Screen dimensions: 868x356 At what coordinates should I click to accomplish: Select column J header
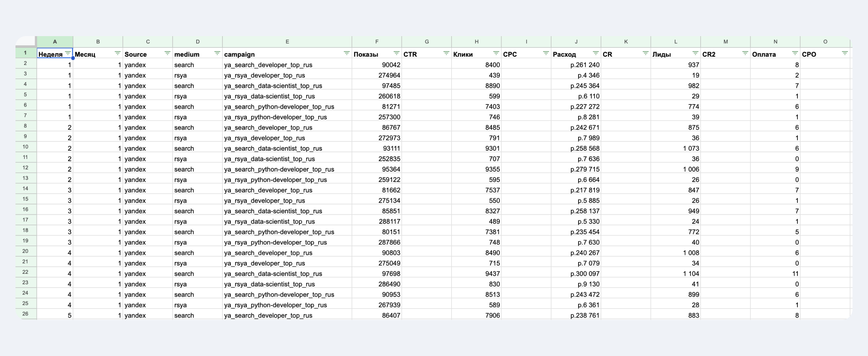(576, 42)
